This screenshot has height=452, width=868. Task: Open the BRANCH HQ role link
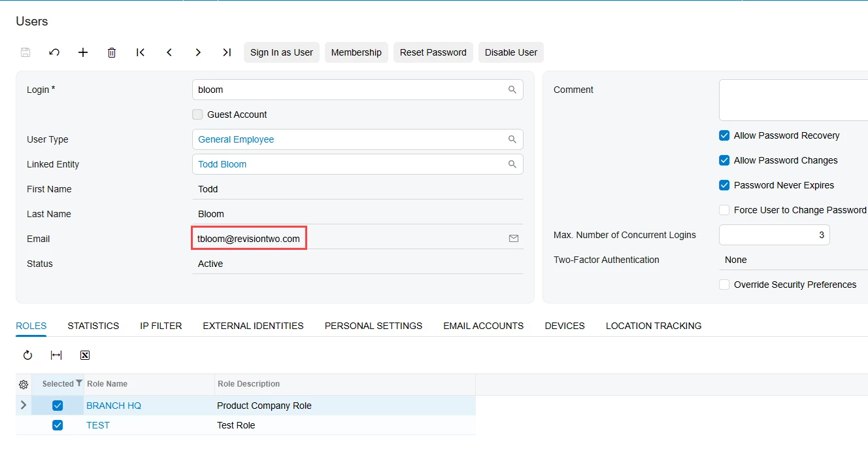114,406
